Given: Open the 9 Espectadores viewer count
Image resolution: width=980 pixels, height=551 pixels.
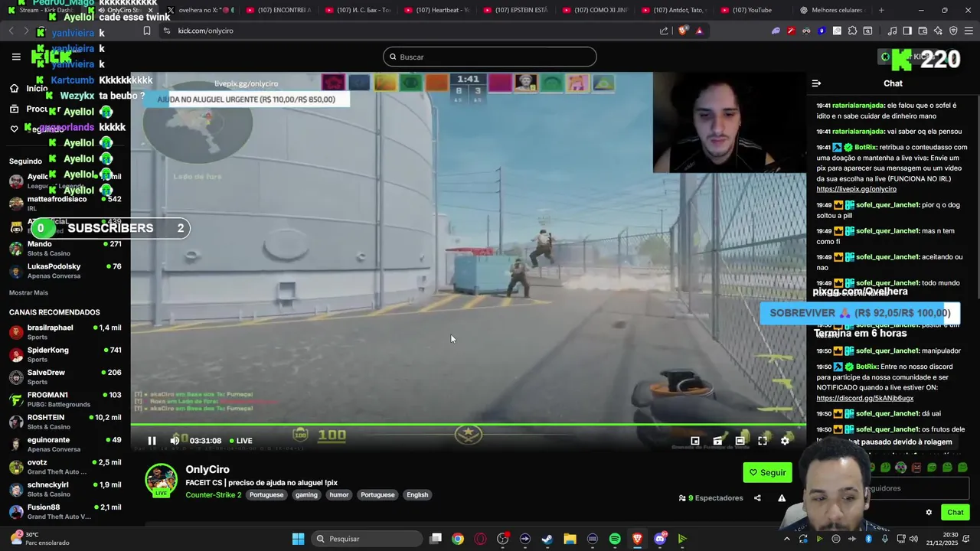Looking at the screenshot, I should pyautogui.click(x=710, y=498).
